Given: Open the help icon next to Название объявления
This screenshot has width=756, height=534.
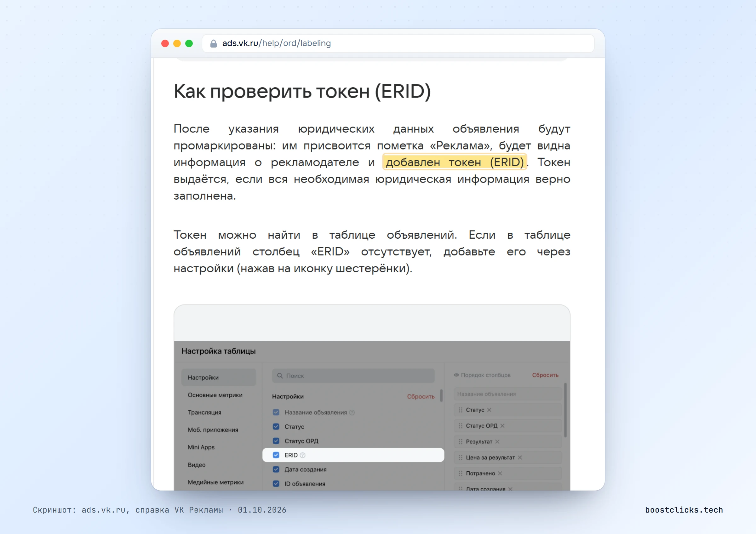Looking at the screenshot, I should tap(352, 412).
